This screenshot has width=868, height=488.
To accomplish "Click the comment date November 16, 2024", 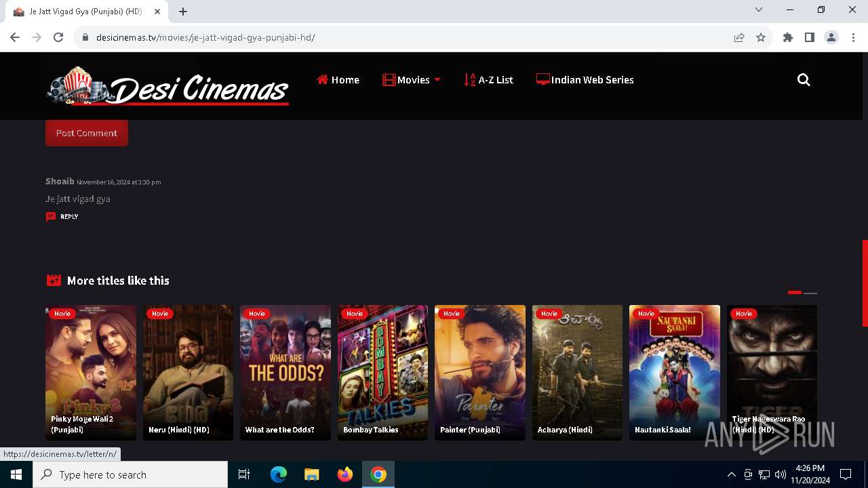I will pyautogui.click(x=119, y=182).
